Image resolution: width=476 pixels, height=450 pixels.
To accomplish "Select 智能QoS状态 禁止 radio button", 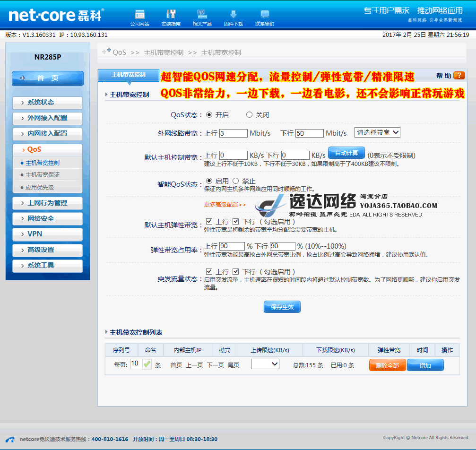I will click(x=235, y=181).
